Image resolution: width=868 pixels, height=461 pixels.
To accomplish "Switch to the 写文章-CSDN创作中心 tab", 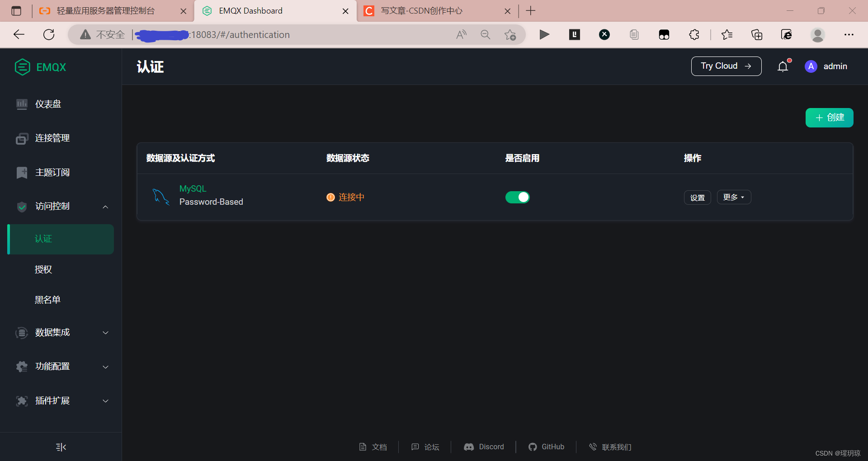I will [x=437, y=11].
